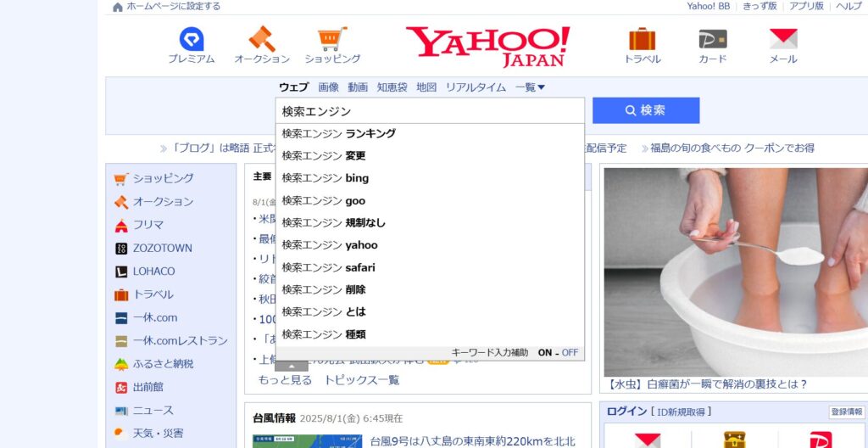Choose suggestion 検索エンジン 規制なし
The image size is (868, 448).
point(430,223)
